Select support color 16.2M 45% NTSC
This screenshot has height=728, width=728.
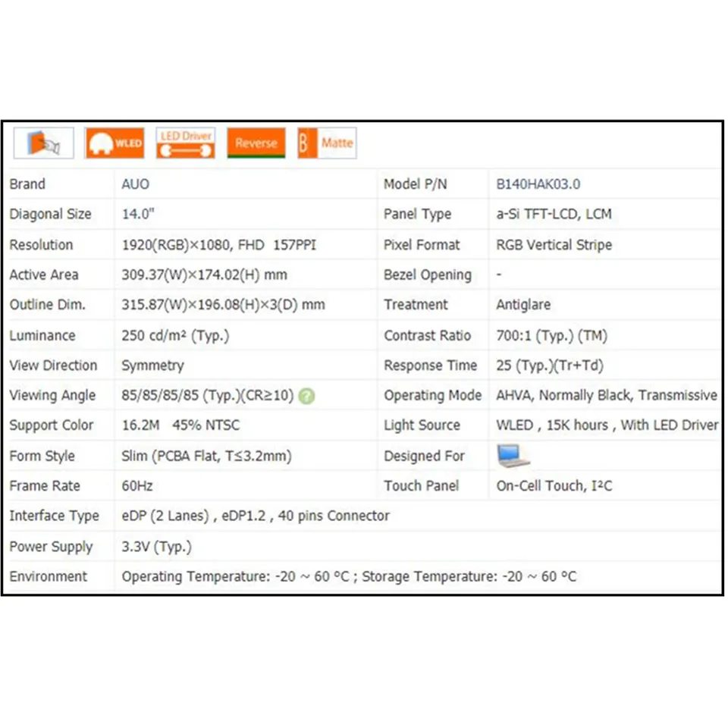180,425
